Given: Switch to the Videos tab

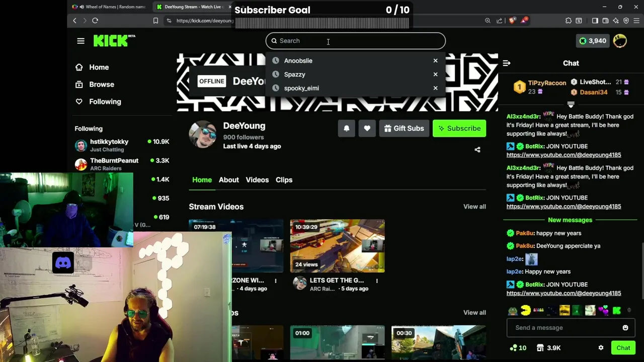Looking at the screenshot, I should click(257, 180).
